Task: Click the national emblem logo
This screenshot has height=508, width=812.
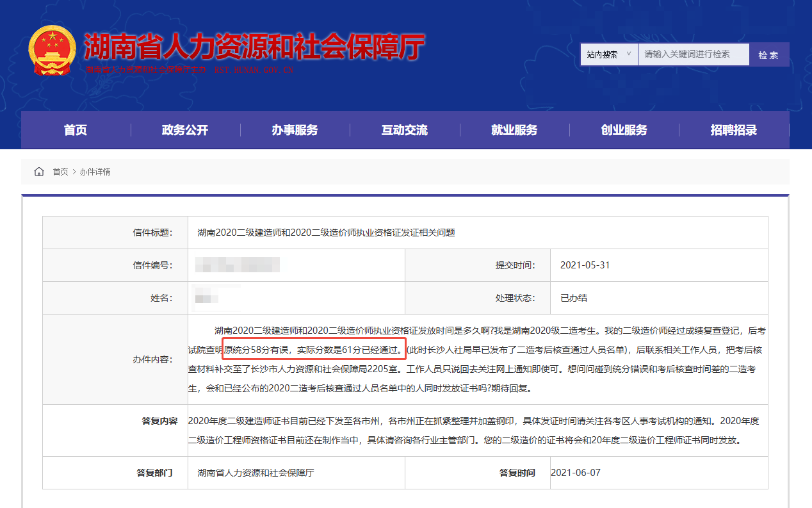Action: click(x=52, y=50)
